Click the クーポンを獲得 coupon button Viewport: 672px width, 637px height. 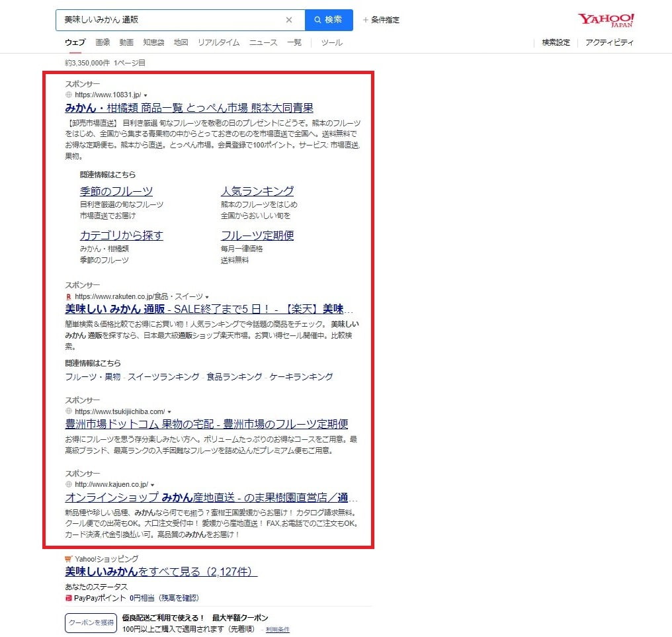[91, 623]
